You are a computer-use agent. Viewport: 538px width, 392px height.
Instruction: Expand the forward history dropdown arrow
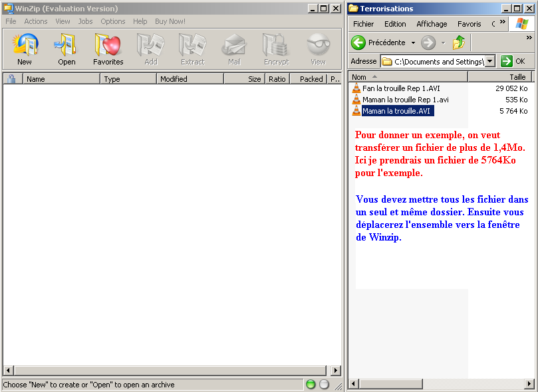[444, 43]
